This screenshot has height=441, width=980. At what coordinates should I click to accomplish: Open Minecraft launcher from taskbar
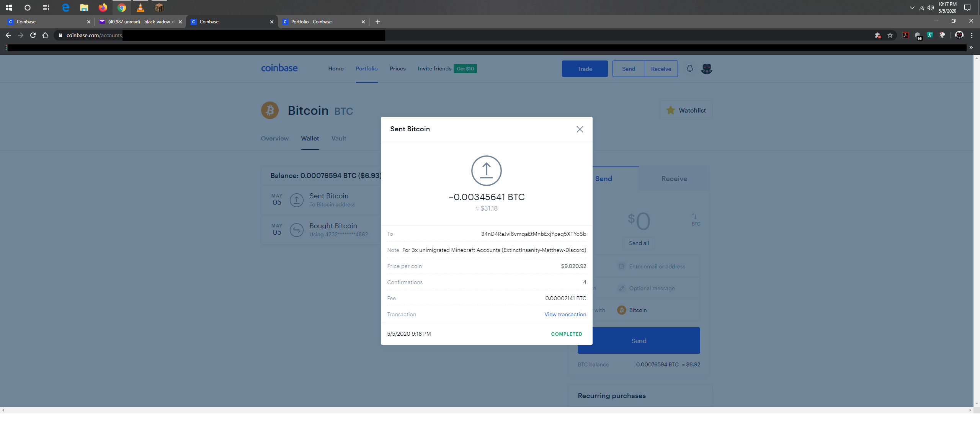coord(159,7)
